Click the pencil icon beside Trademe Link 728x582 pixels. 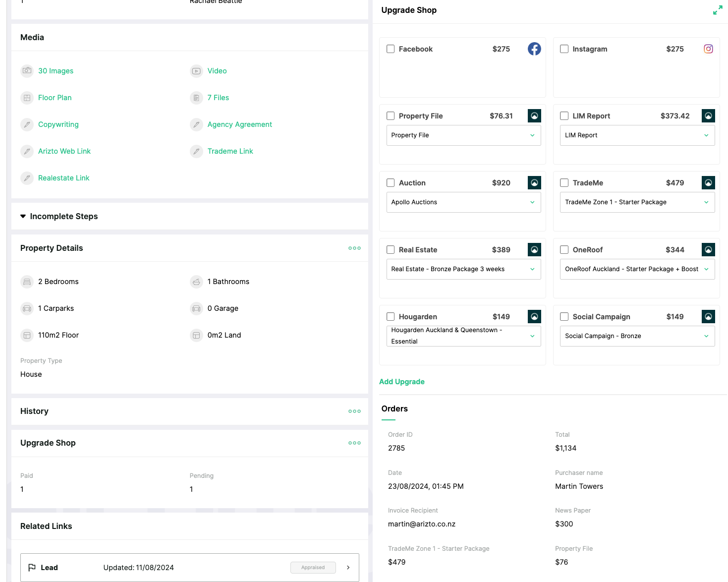[x=197, y=151]
